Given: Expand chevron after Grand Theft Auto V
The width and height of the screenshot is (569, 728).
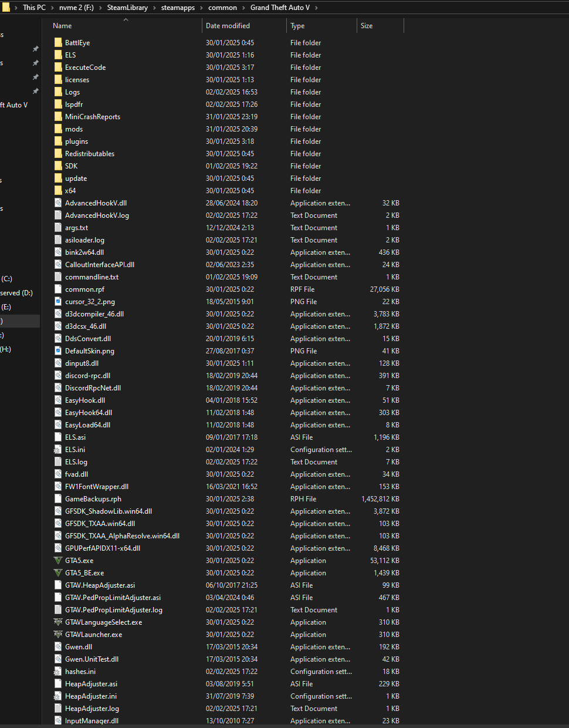Looking at the screenshot, I should pyautogui.click(x=316, y=8).
